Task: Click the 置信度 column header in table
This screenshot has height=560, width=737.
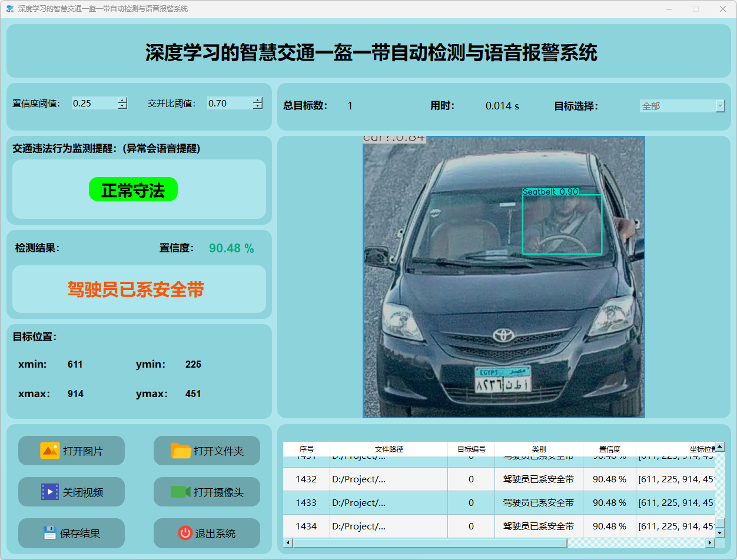Action: pyautogui.click(x=610, y=449)
